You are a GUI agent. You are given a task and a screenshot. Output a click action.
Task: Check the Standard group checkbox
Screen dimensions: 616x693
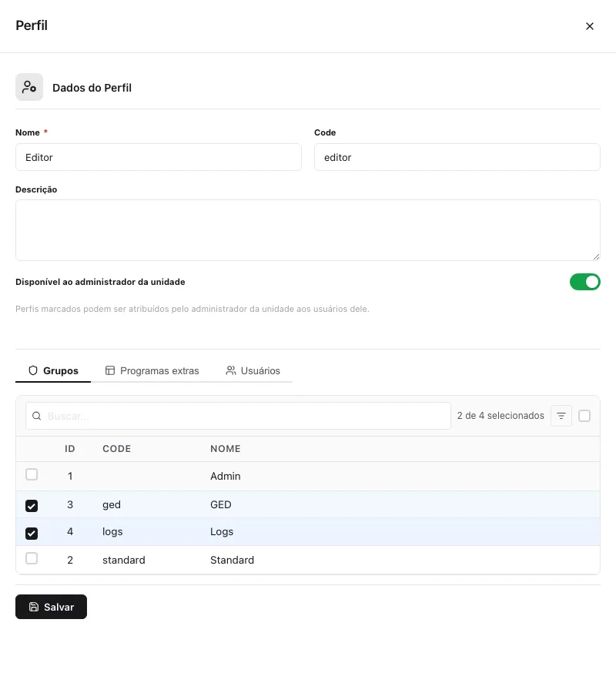(x=32, y=558)
